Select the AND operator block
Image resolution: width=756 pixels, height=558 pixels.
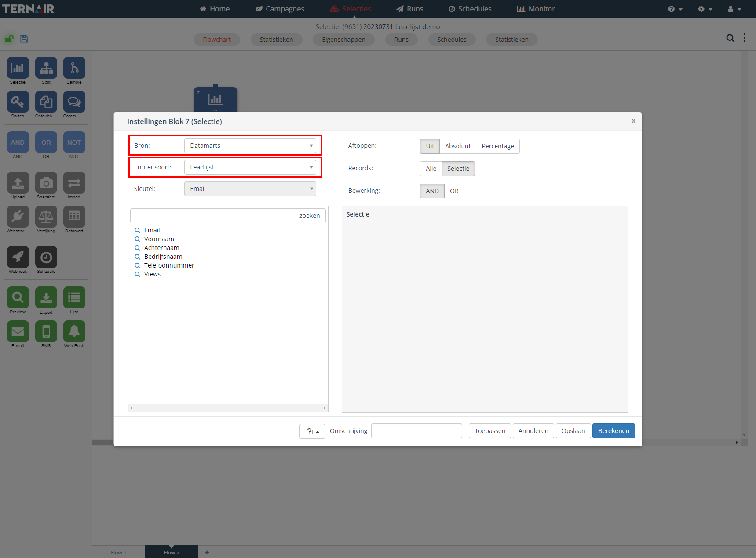(x=18, y=142)
